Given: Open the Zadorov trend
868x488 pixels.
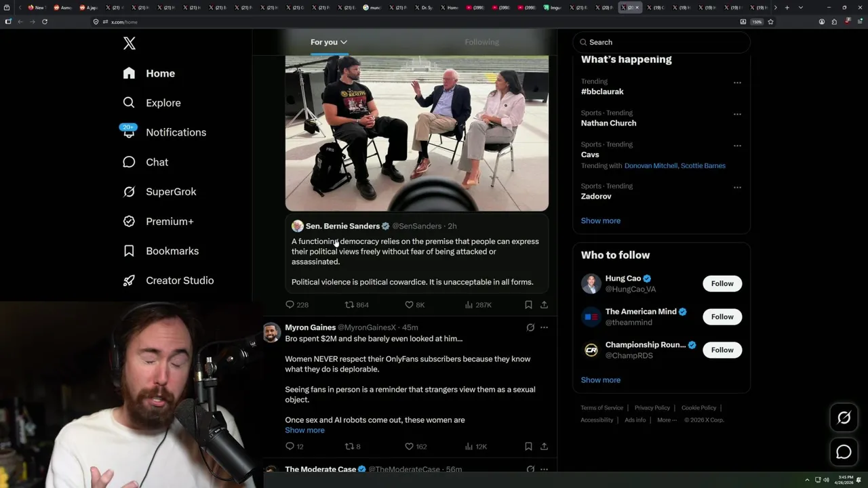Looking at the screenshot, I should tap(596, 197).
